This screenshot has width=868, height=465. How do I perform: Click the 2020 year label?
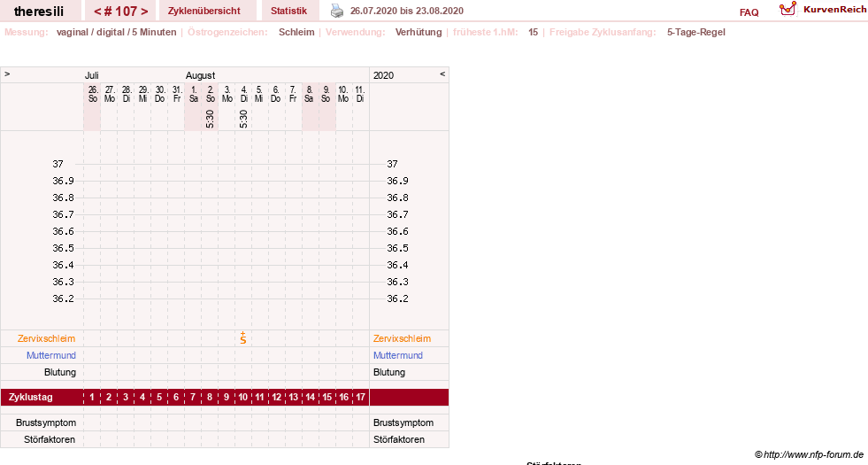(384, 75)
